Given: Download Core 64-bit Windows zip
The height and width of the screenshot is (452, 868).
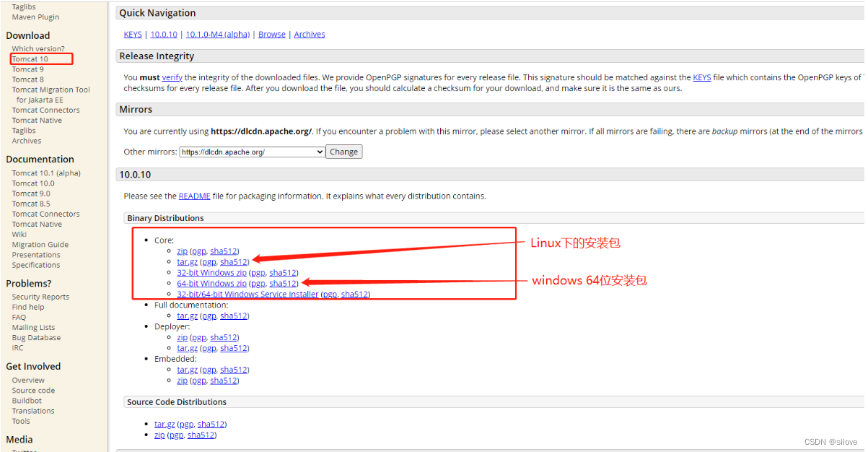Looking at the screenshot, I should 211,284.
